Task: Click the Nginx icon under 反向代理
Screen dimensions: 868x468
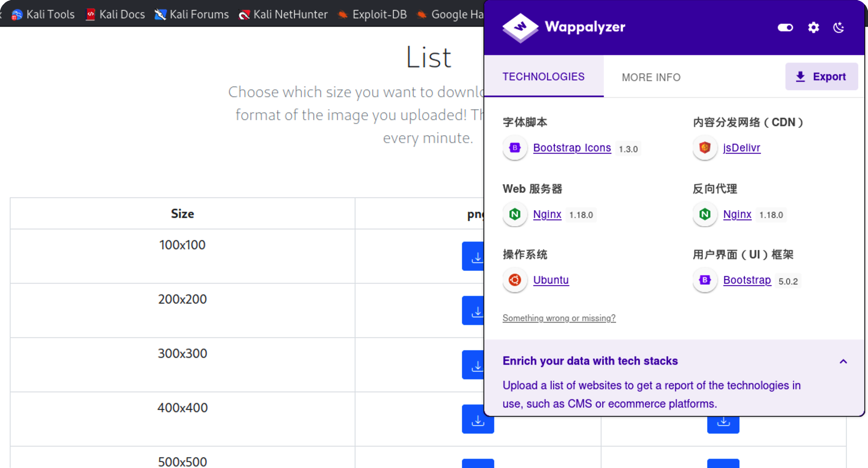Action: [705, 214]
